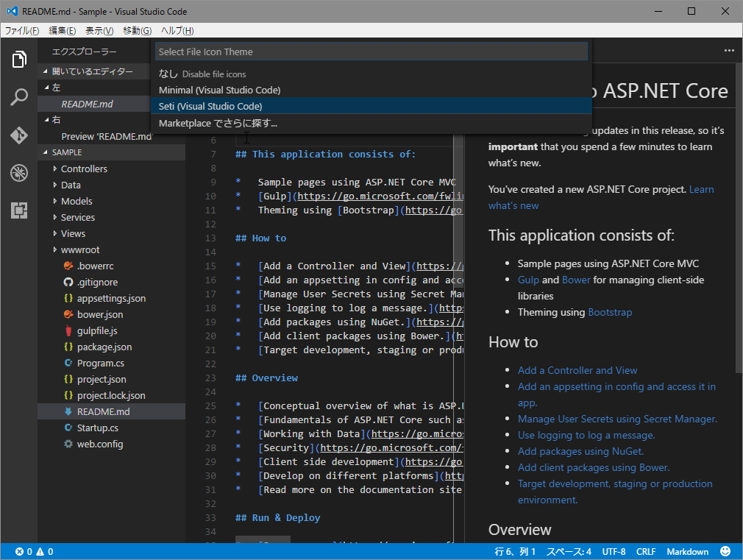Click Add a Controller and View link
The width and height of the screenshot is (743, 560).
coord(577,370)
